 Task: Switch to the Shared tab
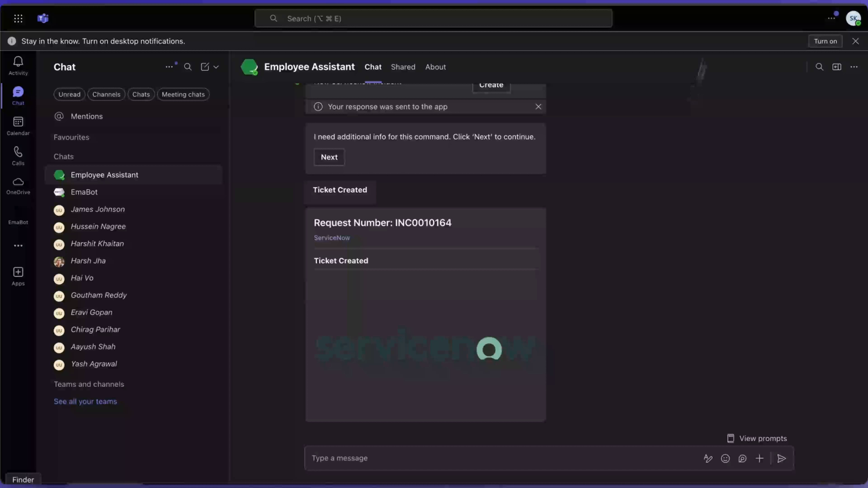403,67
